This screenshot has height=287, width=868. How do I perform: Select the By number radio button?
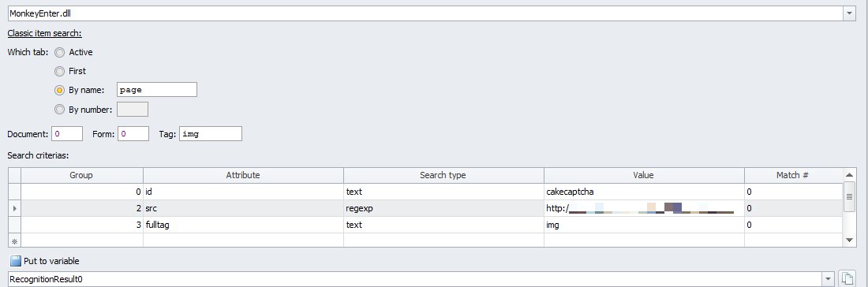[x=60, y=110]
